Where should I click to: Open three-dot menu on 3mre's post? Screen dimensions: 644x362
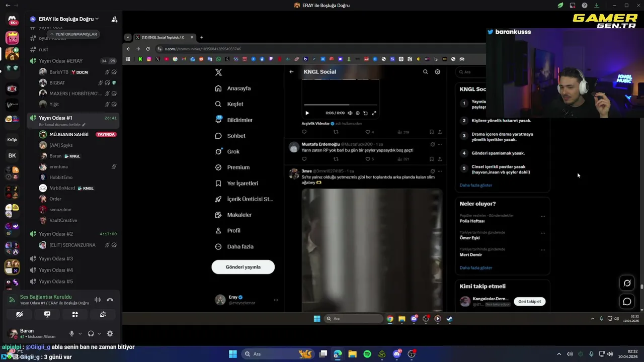click(440, 171)
